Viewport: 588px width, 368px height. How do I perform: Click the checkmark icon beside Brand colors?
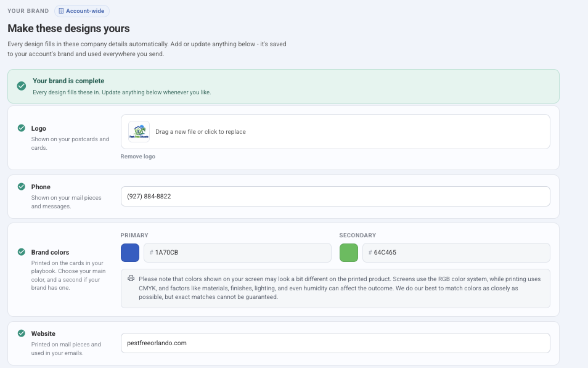tap(22, 251)
